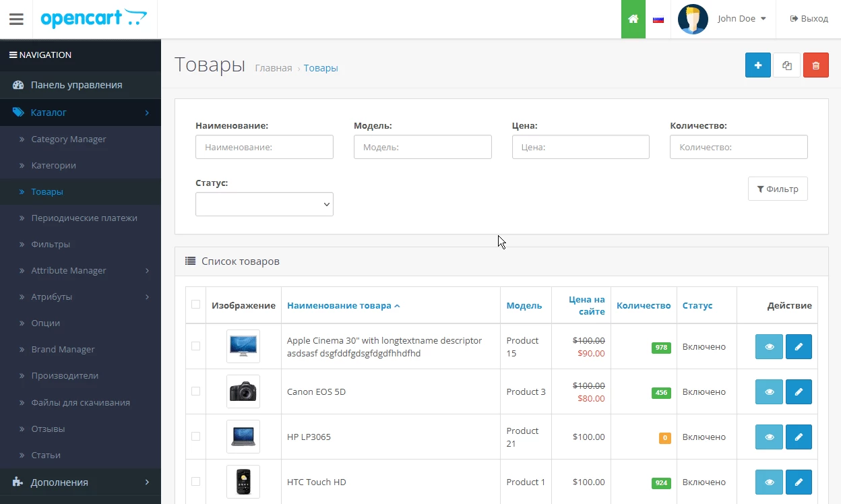The height and width of the screenshot is (504, 841).
Task: Open Brand Manager menu item
Action: pos(80,349)
